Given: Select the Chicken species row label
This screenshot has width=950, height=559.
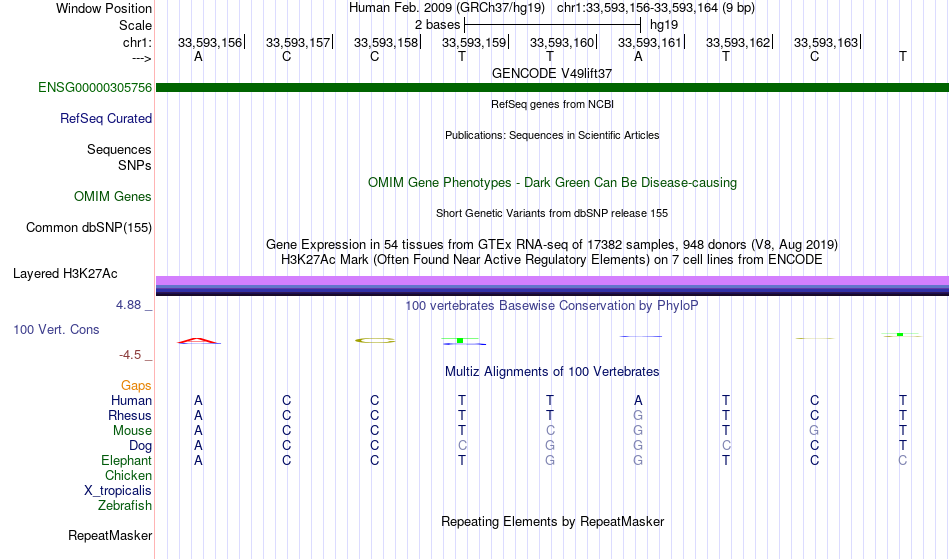Looking at the screenshot, I should coord(128,475).
